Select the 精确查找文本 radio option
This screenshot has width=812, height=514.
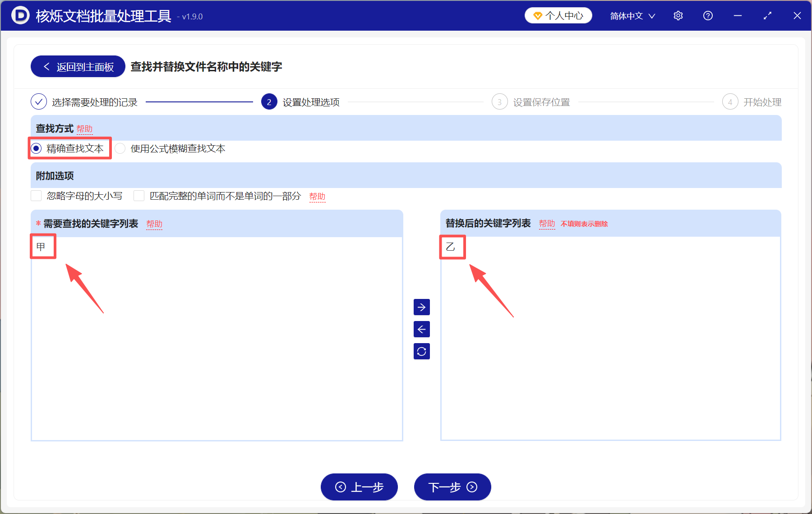pyautogui.click(x=35, y=148)
